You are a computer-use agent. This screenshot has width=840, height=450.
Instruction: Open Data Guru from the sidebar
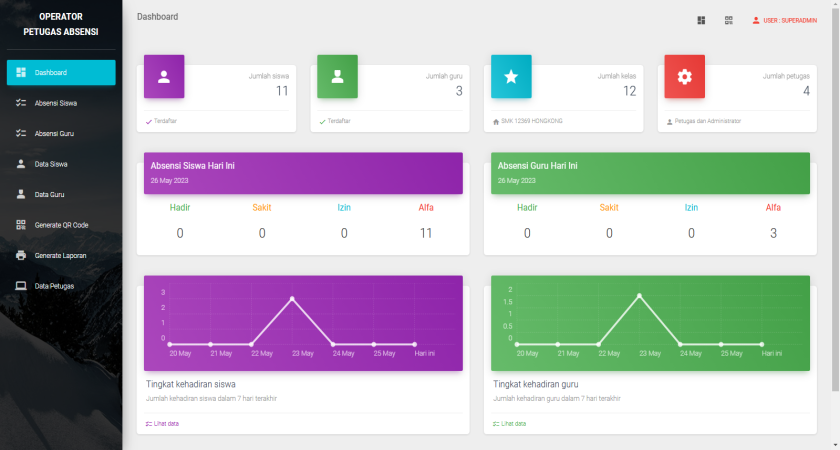pyautogui.click(x=49, y=194)
